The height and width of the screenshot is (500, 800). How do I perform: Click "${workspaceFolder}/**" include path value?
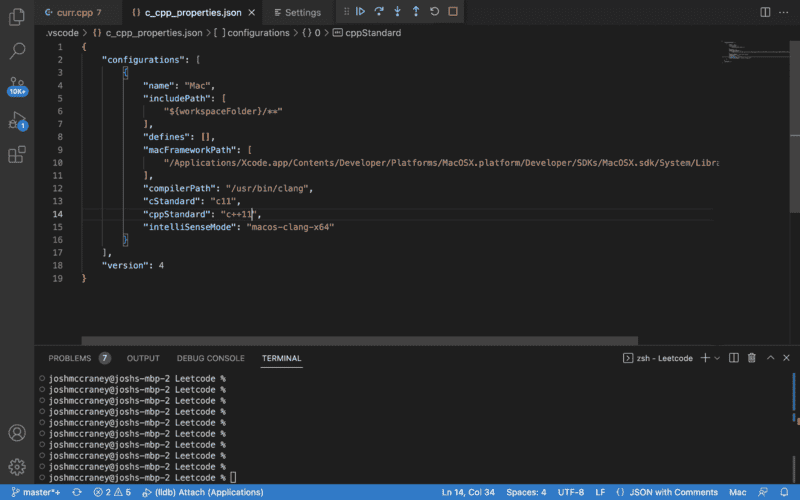(223, 111)
